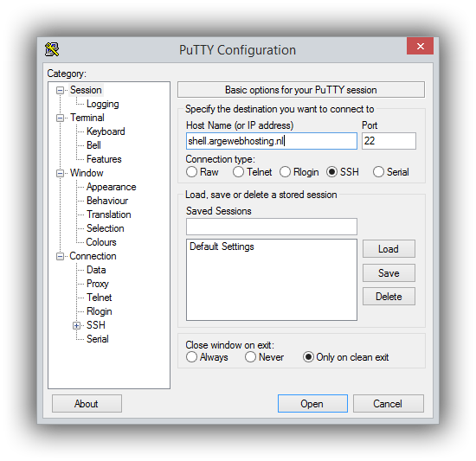Click the Cancel button
Viewport: 476px width, 461px height.
388,404
